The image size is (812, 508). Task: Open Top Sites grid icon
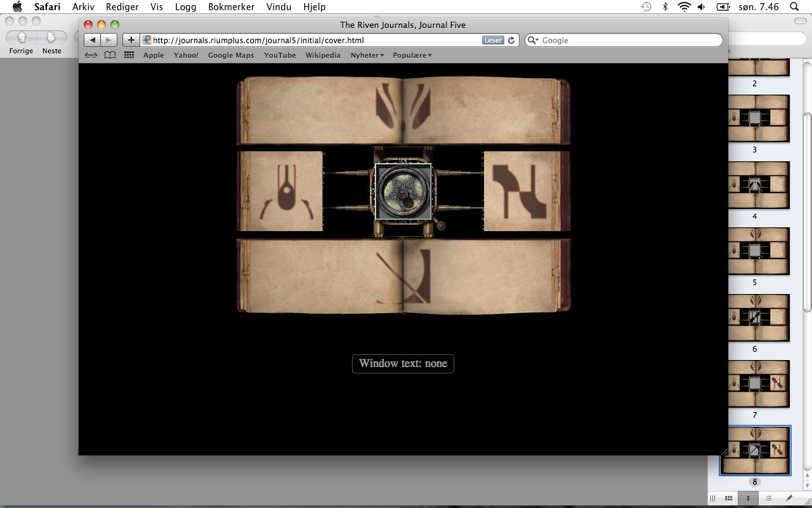coord(129,55)
